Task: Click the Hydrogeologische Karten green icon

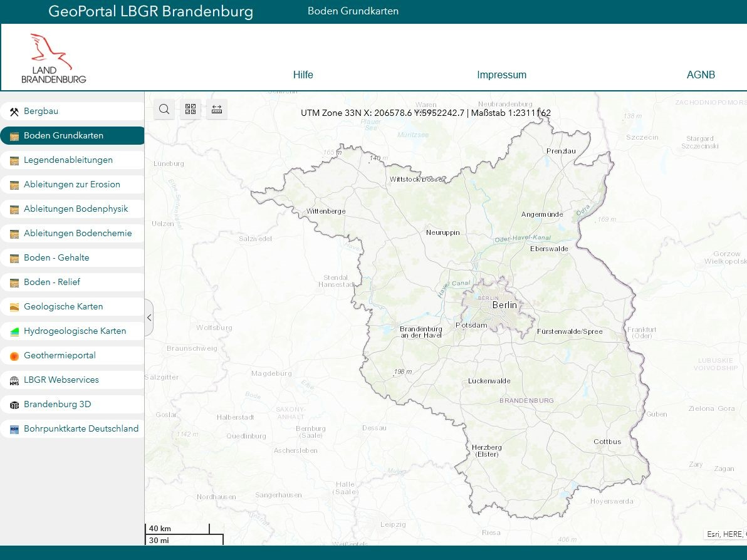Action: point(14,332)
